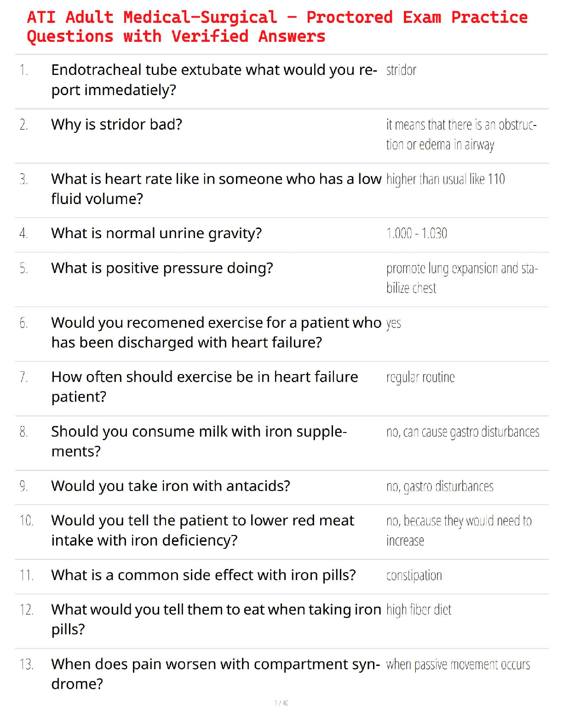563x728 pixels.
Task: Click the answer 'constipation'
Action: coord(414,575)
